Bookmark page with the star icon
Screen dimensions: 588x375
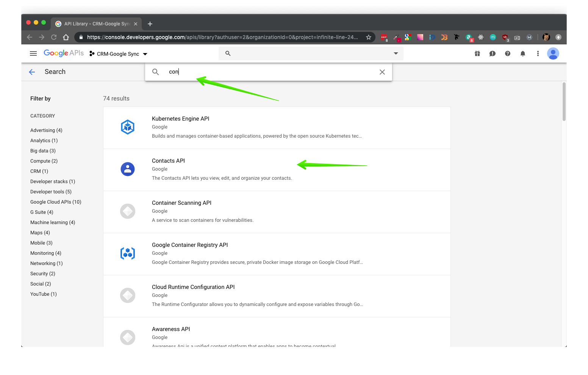pyautogui.click(x=369, y=37)
